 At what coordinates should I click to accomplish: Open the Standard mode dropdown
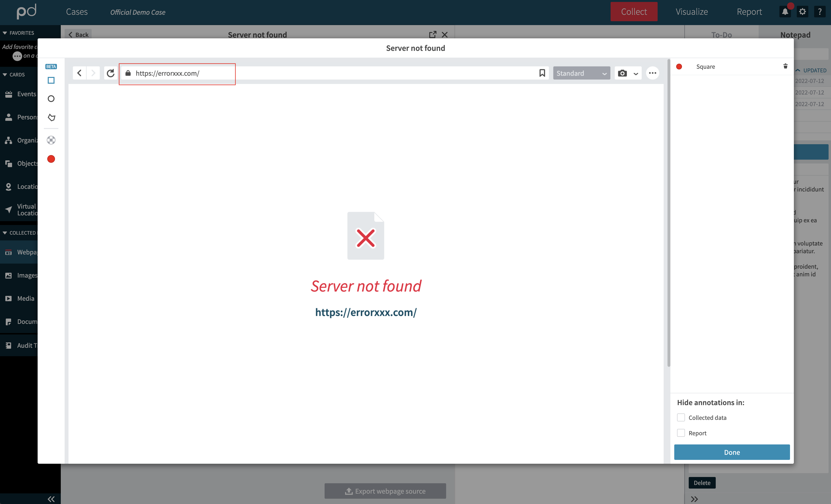[581, 73]
